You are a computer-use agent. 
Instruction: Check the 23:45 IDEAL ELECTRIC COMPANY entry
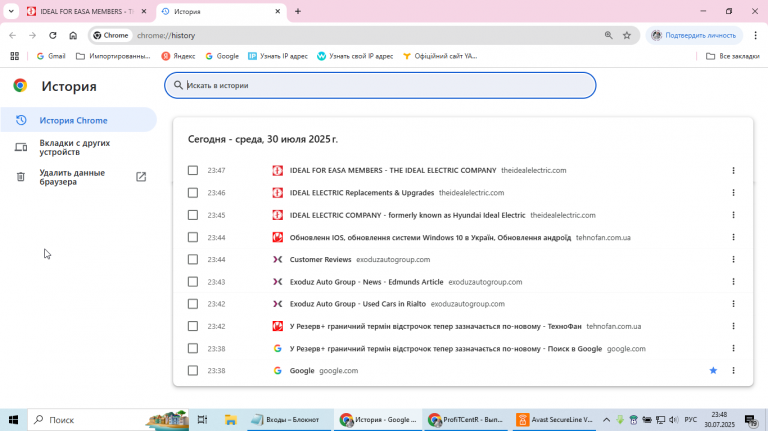[x=193, y=215]
